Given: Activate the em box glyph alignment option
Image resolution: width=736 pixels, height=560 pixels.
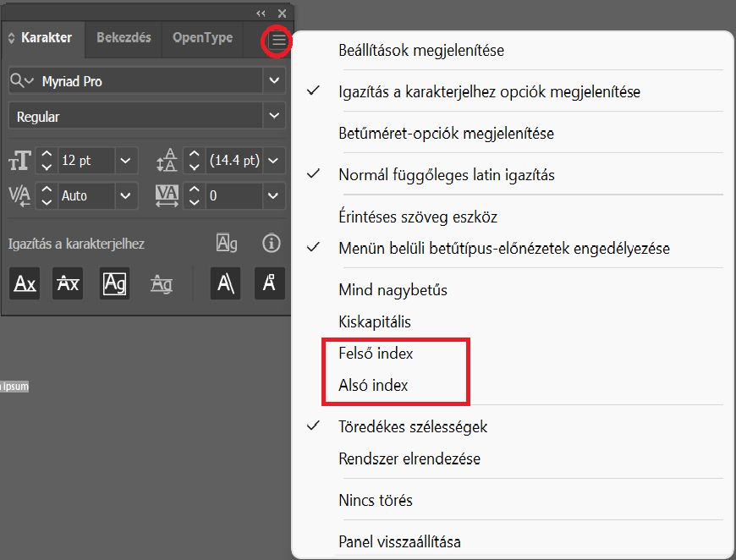Looking at the screenshot, I should tap(114, 283).
